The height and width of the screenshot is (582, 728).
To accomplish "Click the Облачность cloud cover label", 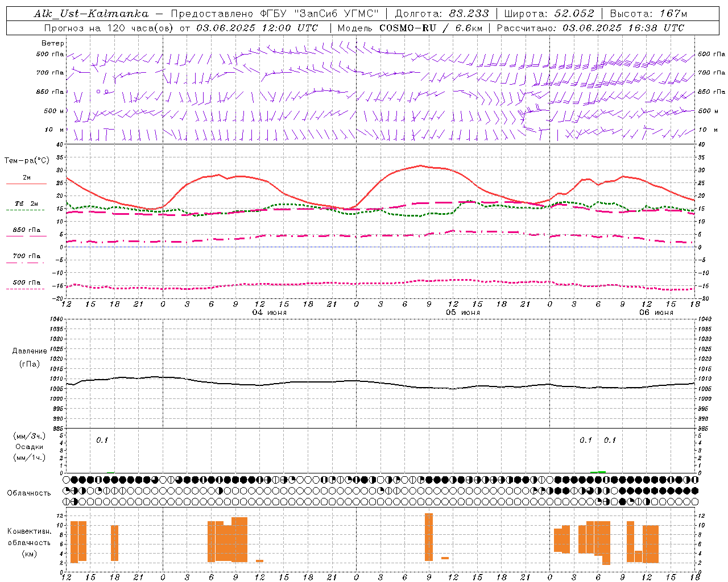I will 29,493.
